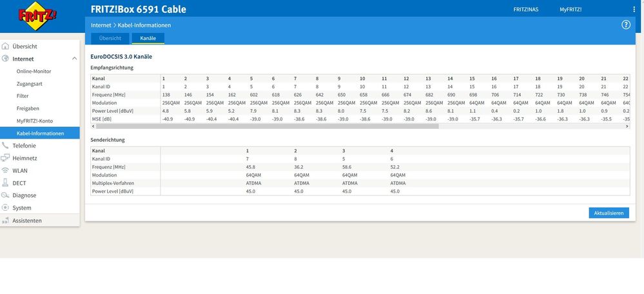Click the -40.9 MSE value for channel 1

168,119
